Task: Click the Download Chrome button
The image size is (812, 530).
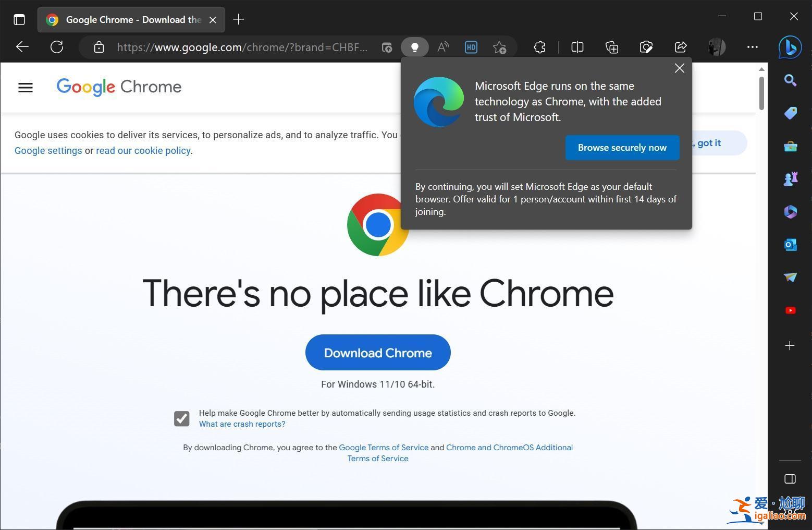Action: (x=378, y=352)
